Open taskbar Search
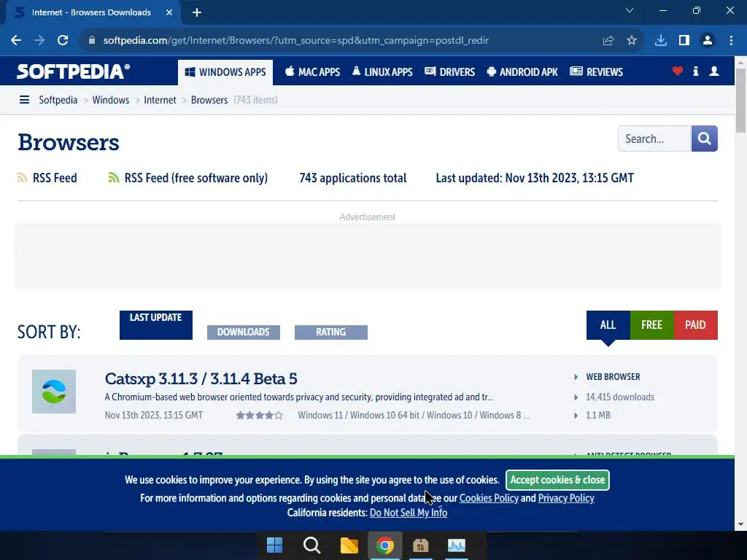The image size is (747, 560). pyautogui.click(x=311, y=545)
